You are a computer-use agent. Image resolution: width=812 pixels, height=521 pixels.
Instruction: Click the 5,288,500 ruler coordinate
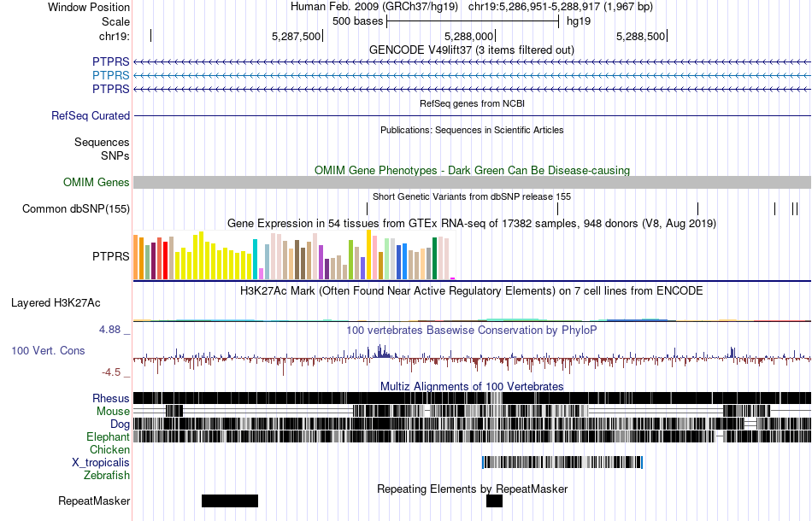coord(640,36)
